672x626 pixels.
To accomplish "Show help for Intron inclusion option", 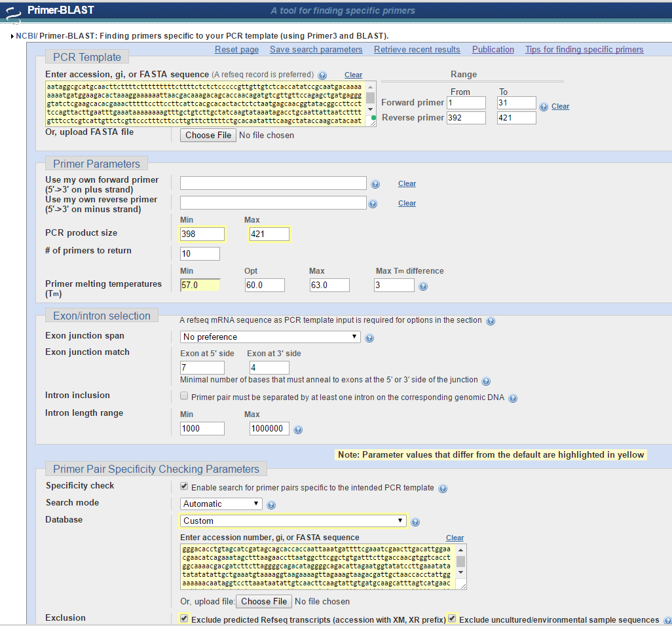I will point(513,398).
